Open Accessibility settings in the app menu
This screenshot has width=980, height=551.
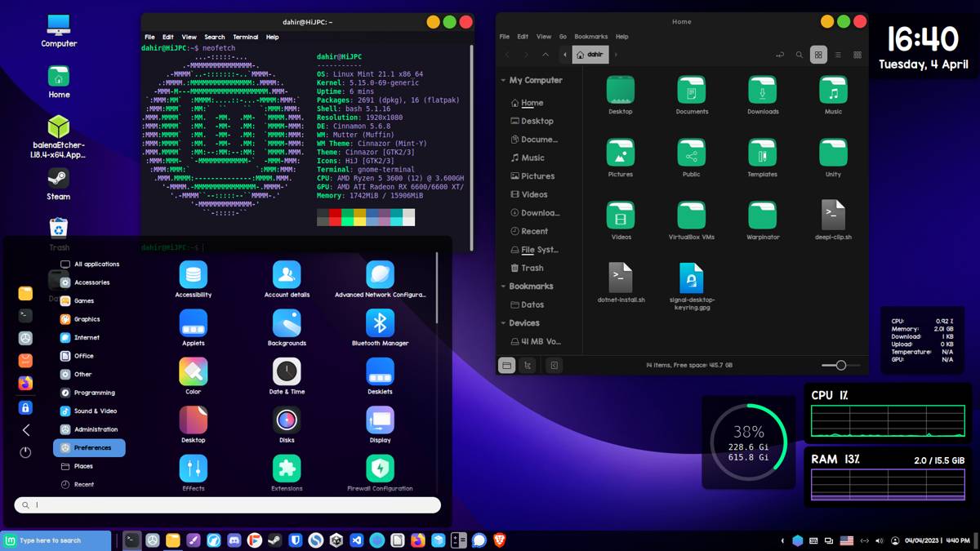pos(194,280)
